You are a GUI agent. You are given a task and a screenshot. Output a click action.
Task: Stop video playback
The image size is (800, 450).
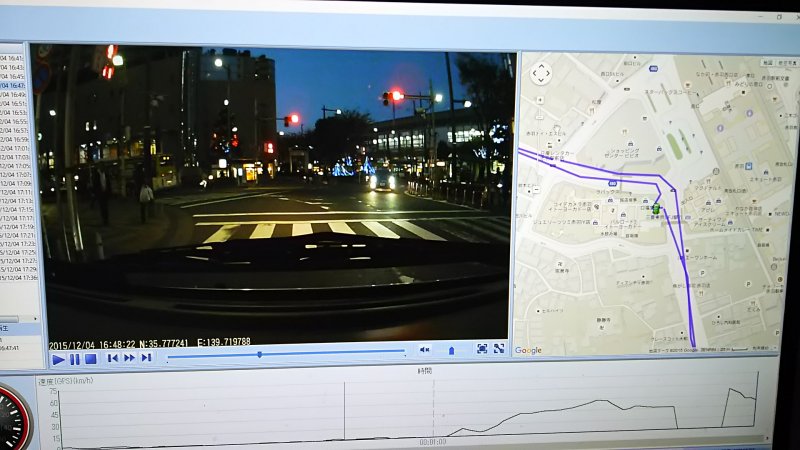click(90, 359)
